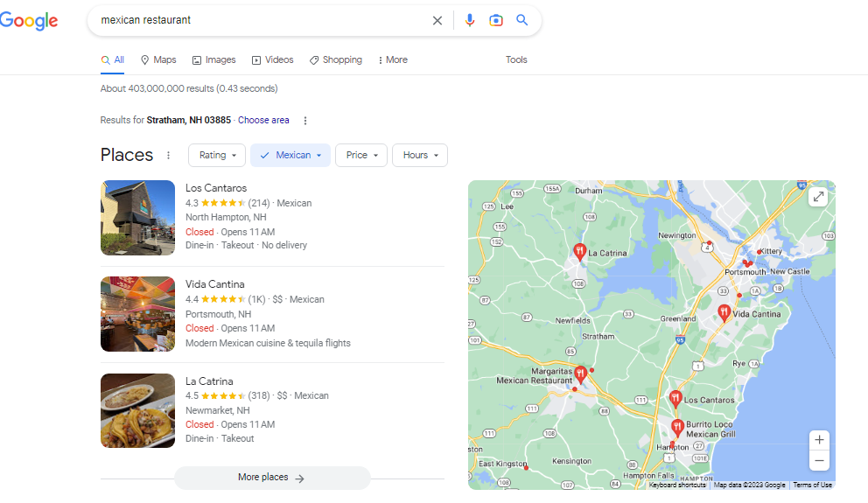Click the 'North Hampton, NH' location text
The image size is (868, 503).
coord(226,218)
